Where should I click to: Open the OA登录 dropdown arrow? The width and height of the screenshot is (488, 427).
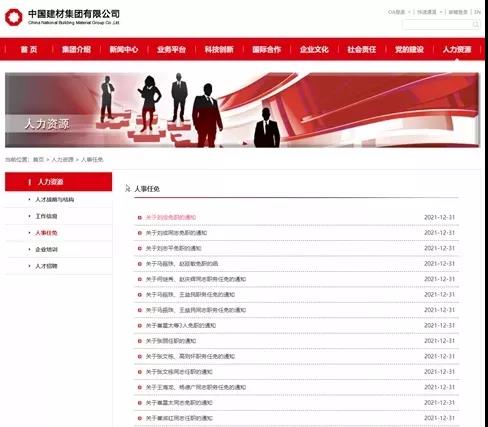[x=409, y=12]
